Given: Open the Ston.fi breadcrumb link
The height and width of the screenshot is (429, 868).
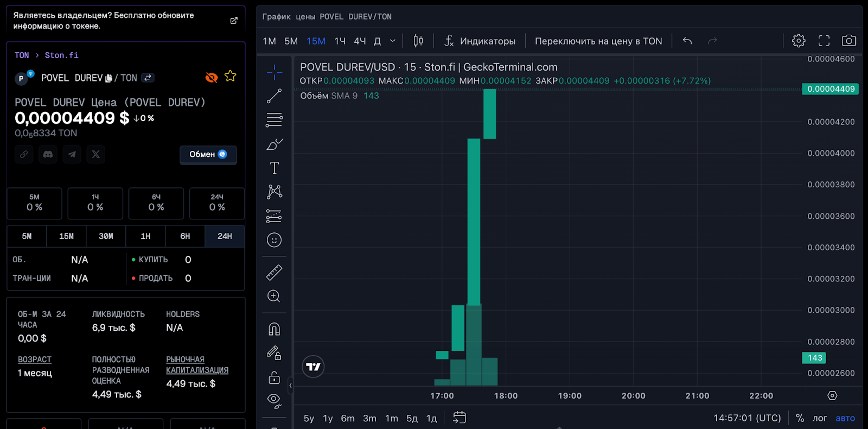Looking at the screenshot, I should 61,55.
